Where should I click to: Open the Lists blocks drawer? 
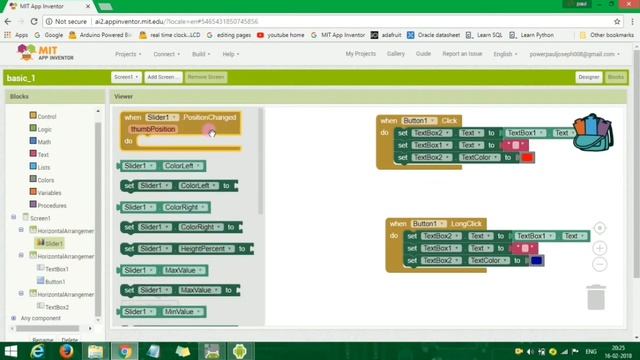(40, 167)
